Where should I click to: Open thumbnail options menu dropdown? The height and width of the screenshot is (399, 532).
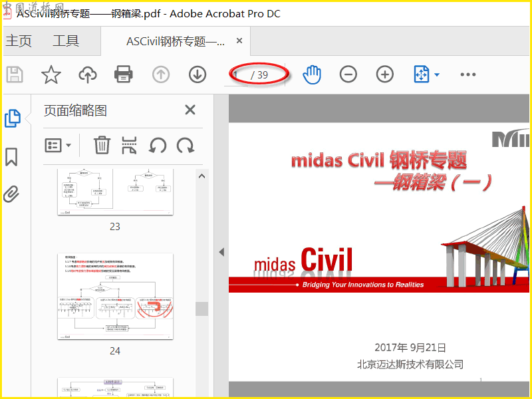click(58, 146)
